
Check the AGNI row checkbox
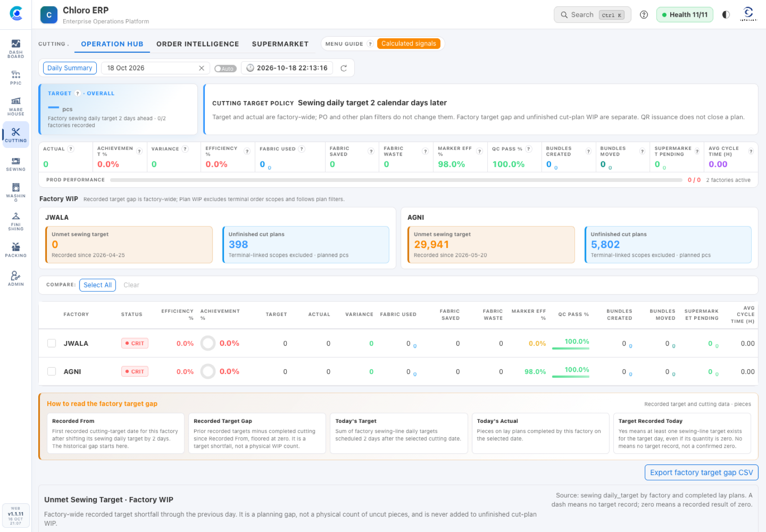coord(52,372)
